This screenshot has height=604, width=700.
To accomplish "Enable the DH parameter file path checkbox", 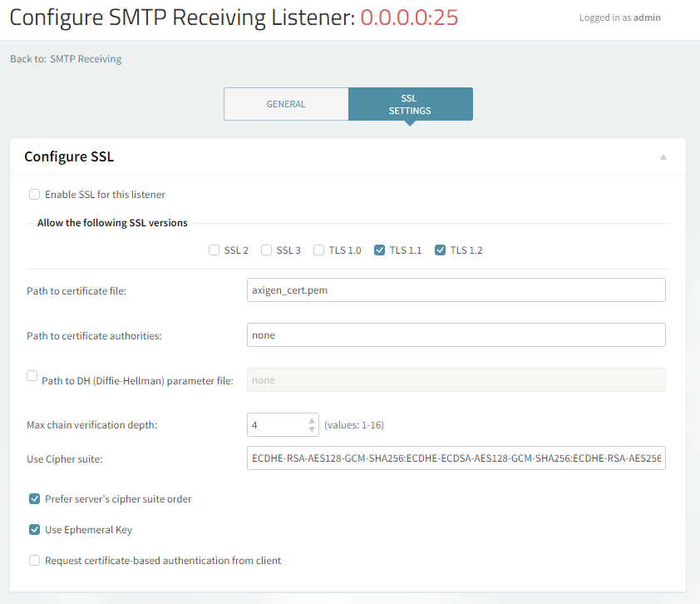I will point(32,376).
